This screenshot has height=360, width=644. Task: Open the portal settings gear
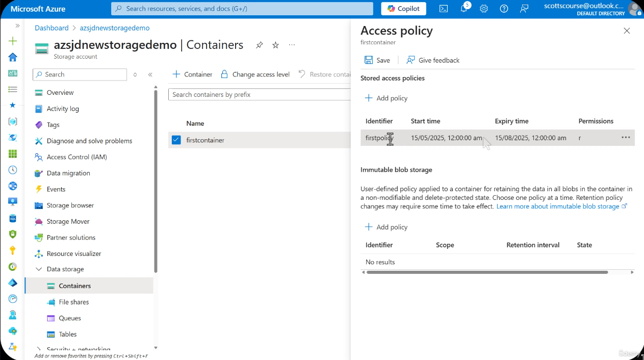click(x=484, y=9)
